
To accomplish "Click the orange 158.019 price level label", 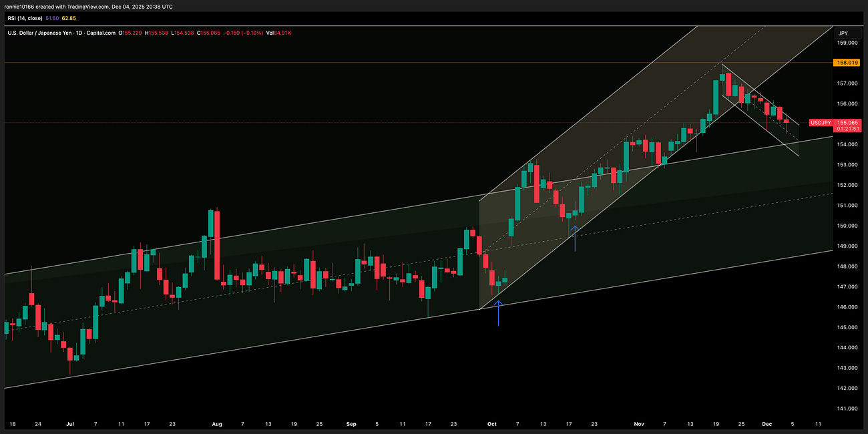I will [847, 62].
